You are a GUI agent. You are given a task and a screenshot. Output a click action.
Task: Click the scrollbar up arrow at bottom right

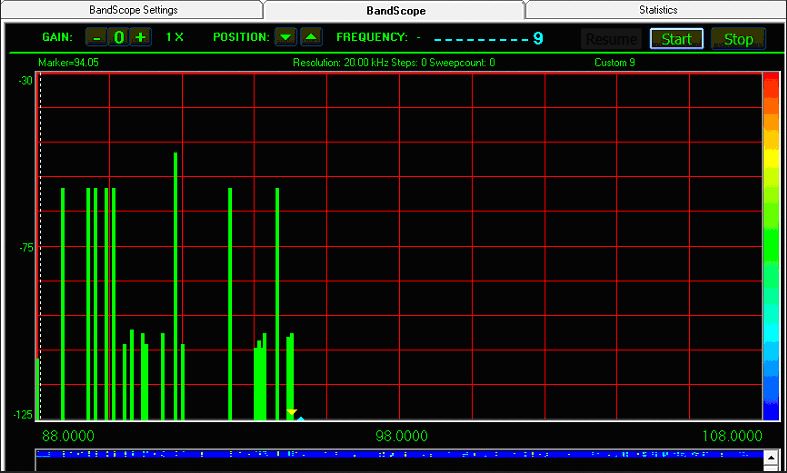click(x=770, y=457)
